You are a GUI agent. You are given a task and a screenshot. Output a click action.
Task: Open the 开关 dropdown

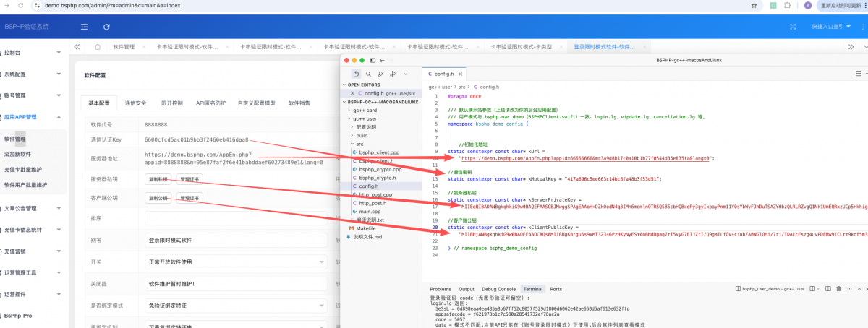pos(237,262)
